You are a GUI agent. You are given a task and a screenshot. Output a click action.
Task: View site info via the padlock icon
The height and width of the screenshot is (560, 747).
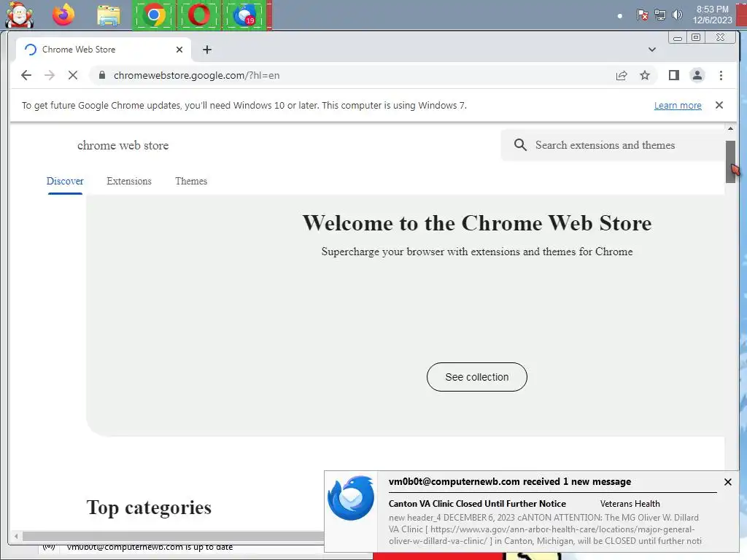coord(101,75)
